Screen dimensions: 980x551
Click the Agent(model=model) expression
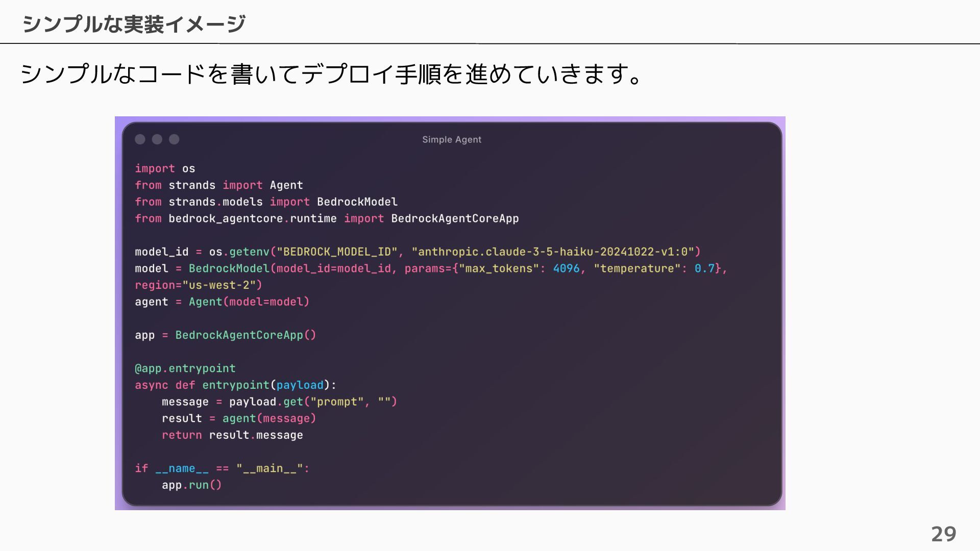(x=249, y=302)
